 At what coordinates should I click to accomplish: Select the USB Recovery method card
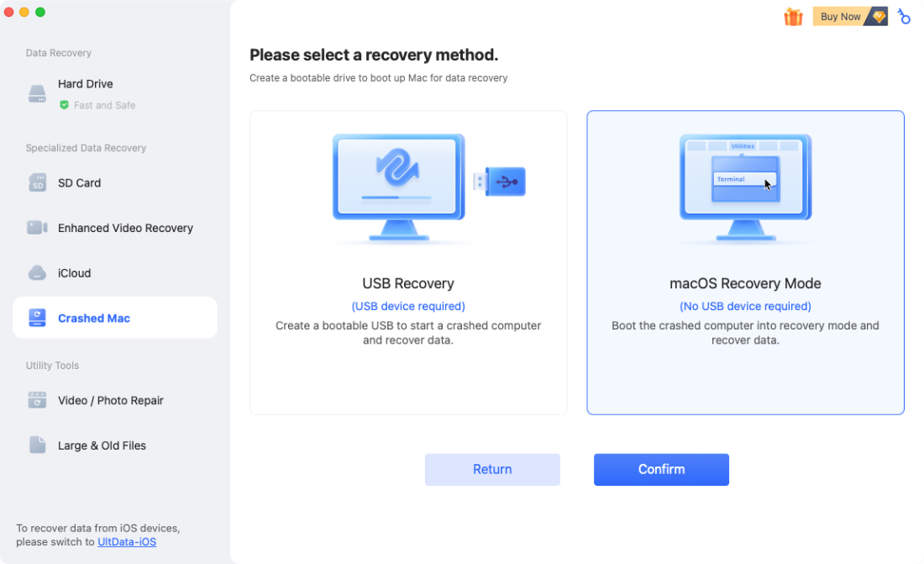(x=408, y=261)
